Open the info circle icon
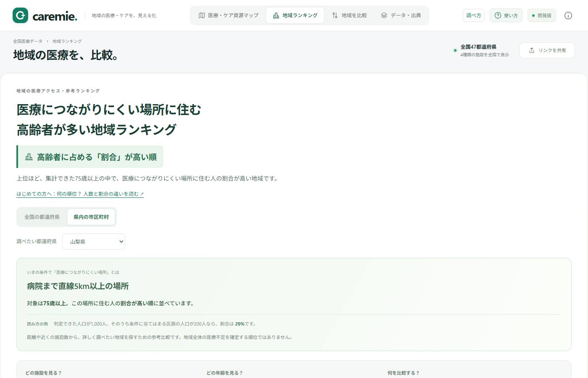This screenshot has width=588, height=378. [568, 16]
